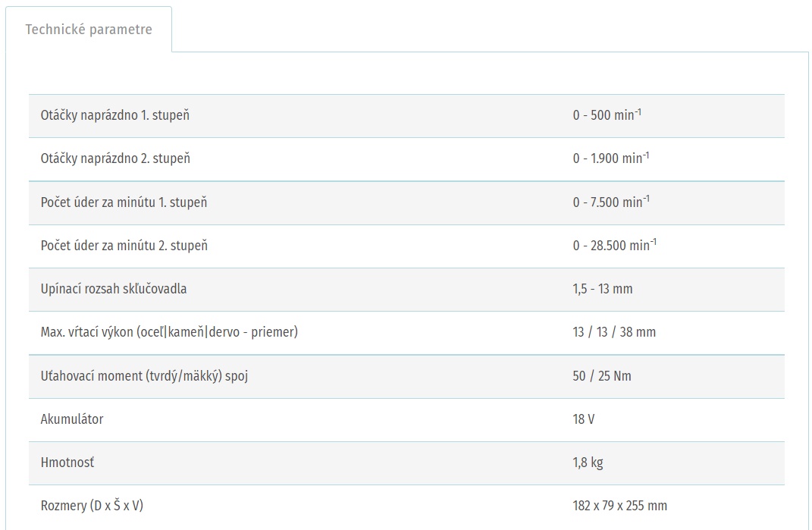This screenshot has height=530, width=812.
Task: Click the 'Max. vŕtací výkon' row label
Action: pyautogui.click(x=169, y=332)
